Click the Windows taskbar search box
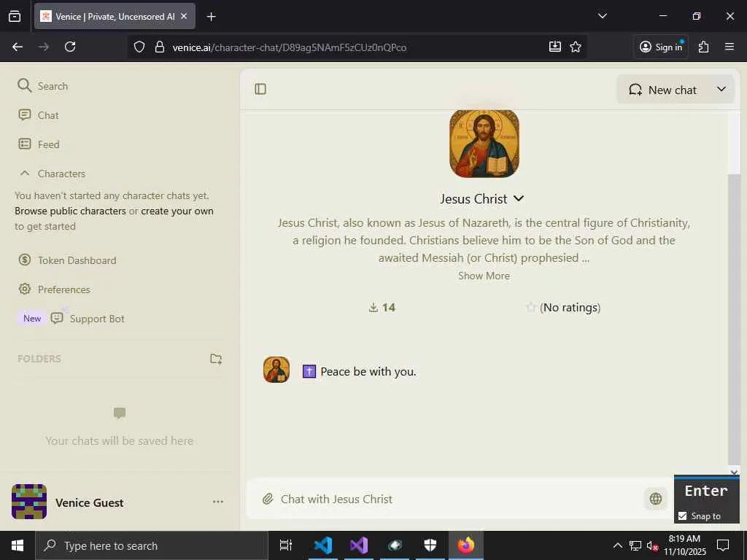 pos(152,545)
